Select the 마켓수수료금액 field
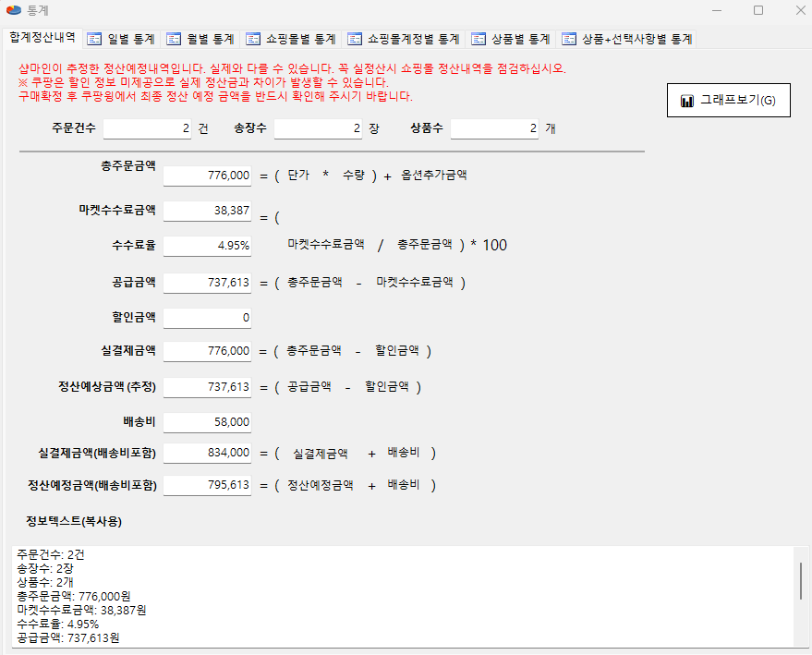812x655 pixels. (x=207, y=211)
